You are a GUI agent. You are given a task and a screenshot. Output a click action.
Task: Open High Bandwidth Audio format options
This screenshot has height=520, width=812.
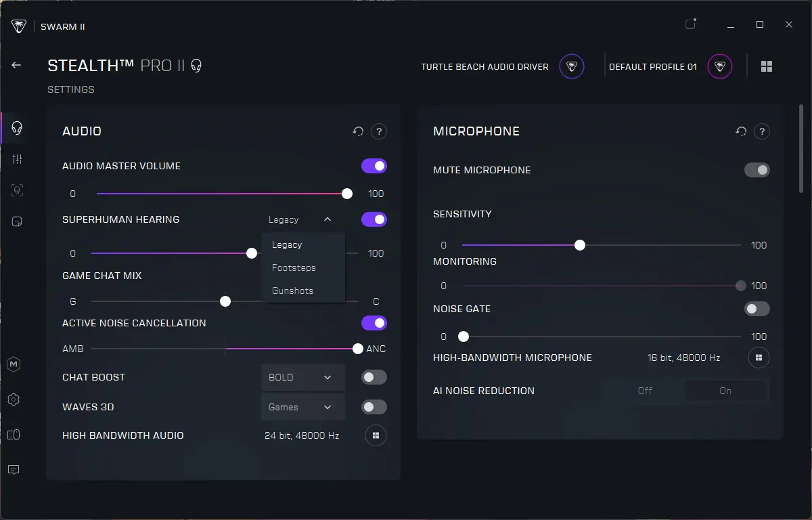[x=376, y=435]
